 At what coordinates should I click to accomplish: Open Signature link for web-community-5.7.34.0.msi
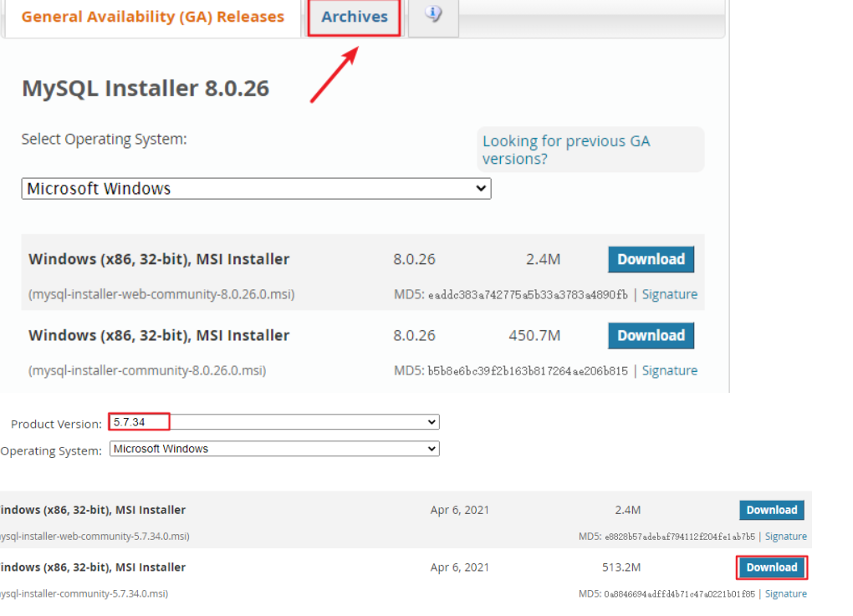[x=785, y=536]
